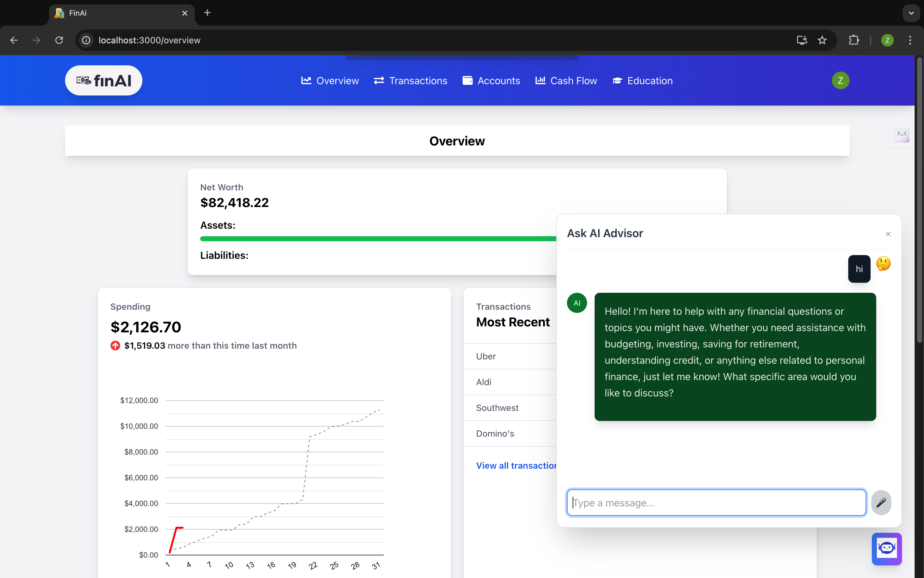
Task: Close the Ask AI Advisor panel
Action: [x=888, y=234]
